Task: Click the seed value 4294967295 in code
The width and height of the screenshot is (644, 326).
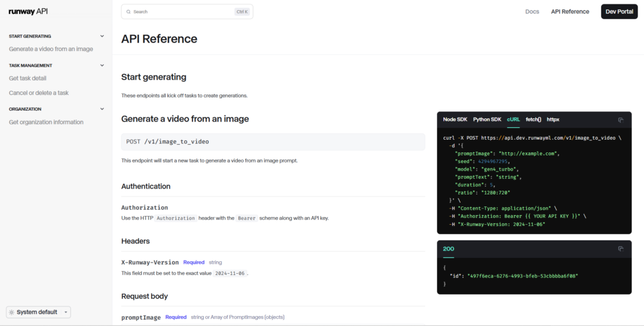Action: [492, 162]
